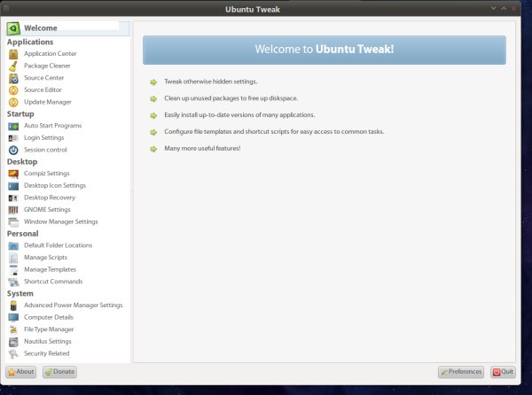Select File Type Manager label
Screen dimensions: 532x395
(x=49, y=329)
